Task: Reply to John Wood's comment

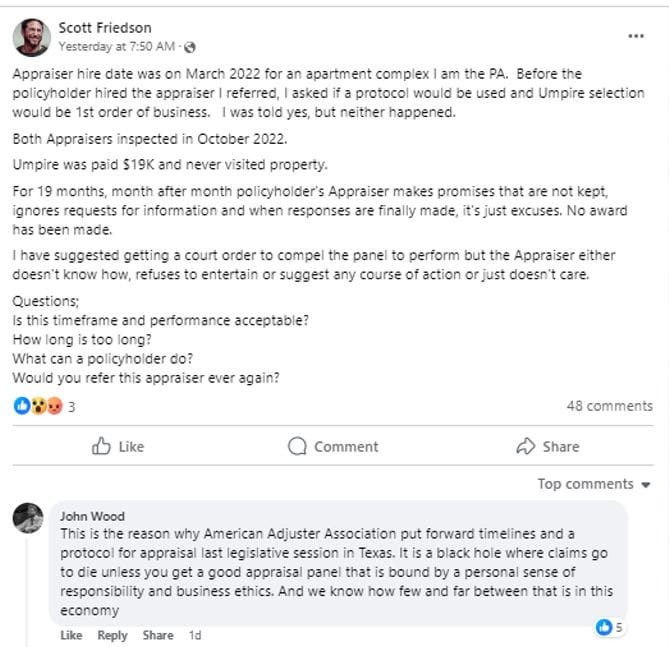Action: click(112, 635)
